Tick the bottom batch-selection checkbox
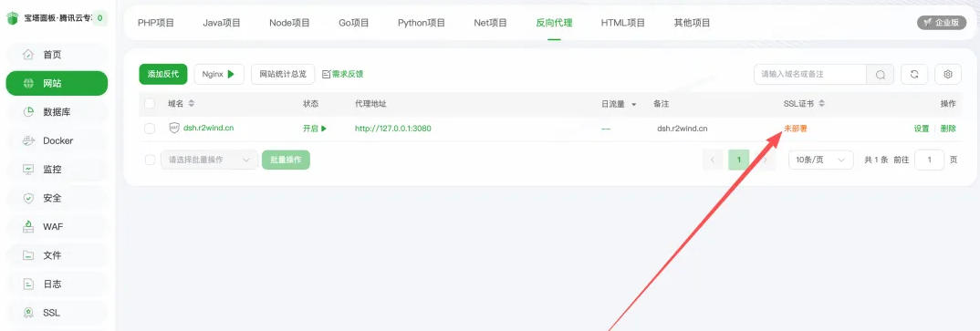Image resolution: width=980 pixels, height=331 pixels. [150, 160]
